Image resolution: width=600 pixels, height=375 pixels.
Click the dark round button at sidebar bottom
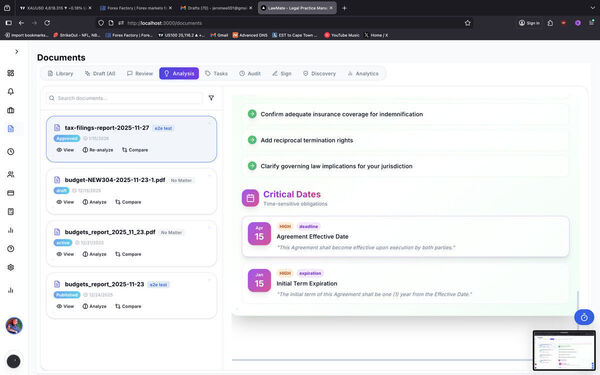[14, 361]
